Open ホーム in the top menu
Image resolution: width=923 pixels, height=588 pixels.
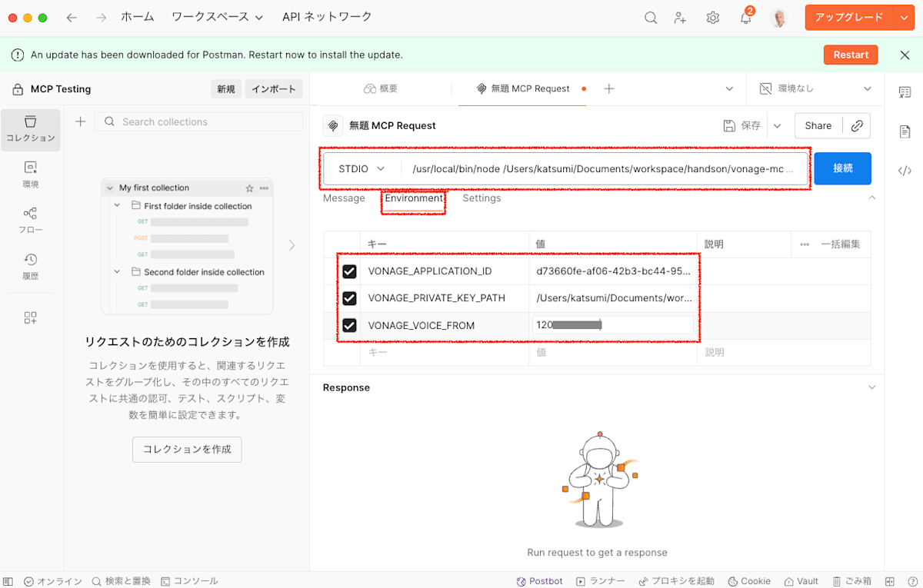(138, 17)
